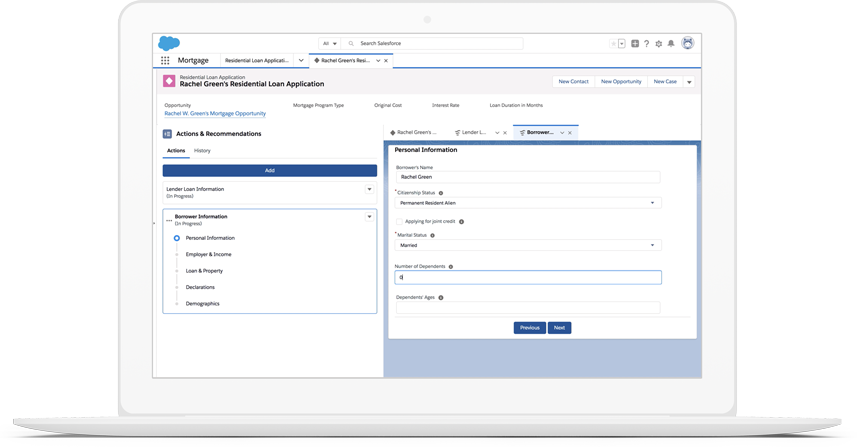Open more record actions dropdown beside New Case

tap(689, 82)
